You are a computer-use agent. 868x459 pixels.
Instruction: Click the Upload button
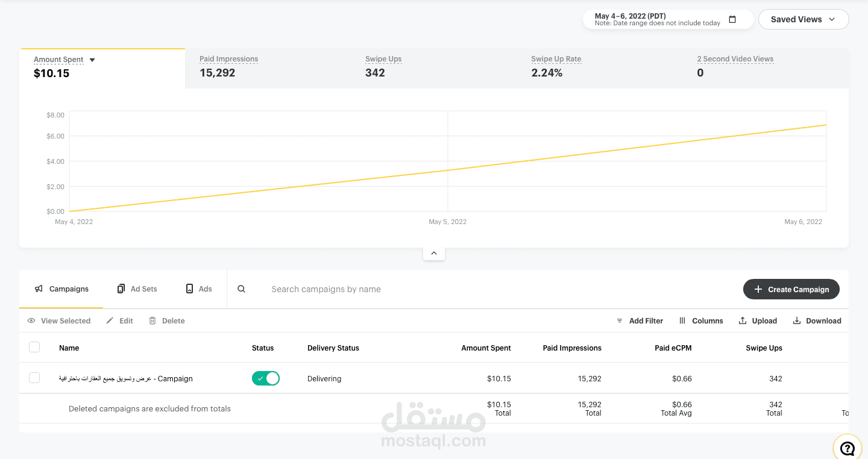(x=758, y=321)
